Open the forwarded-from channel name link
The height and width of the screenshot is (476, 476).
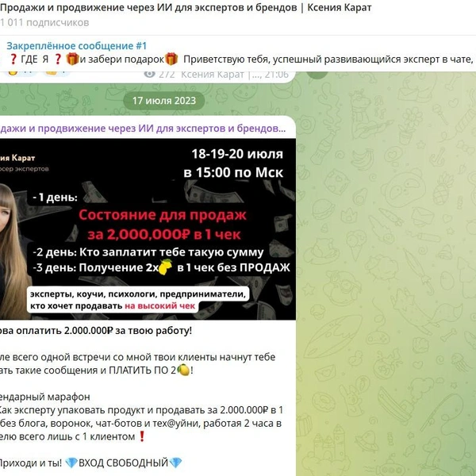tap(143, 129)
